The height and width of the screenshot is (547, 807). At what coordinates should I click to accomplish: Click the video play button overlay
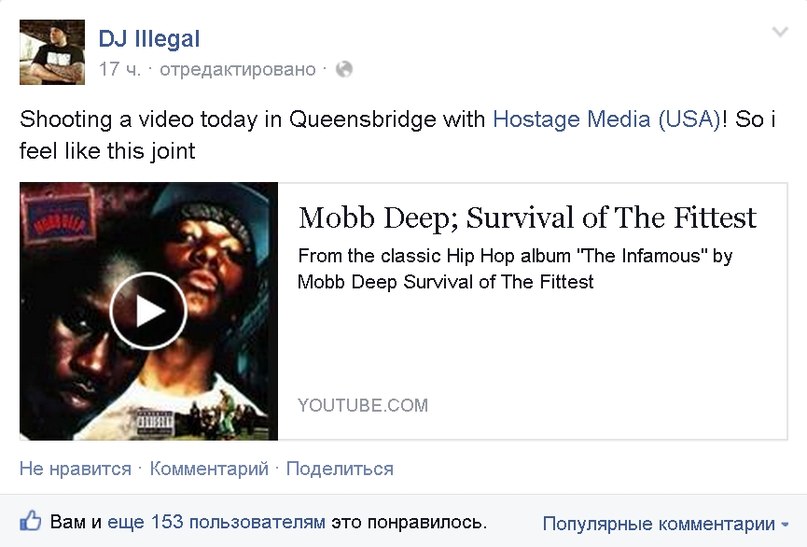(x=148, y=311)
